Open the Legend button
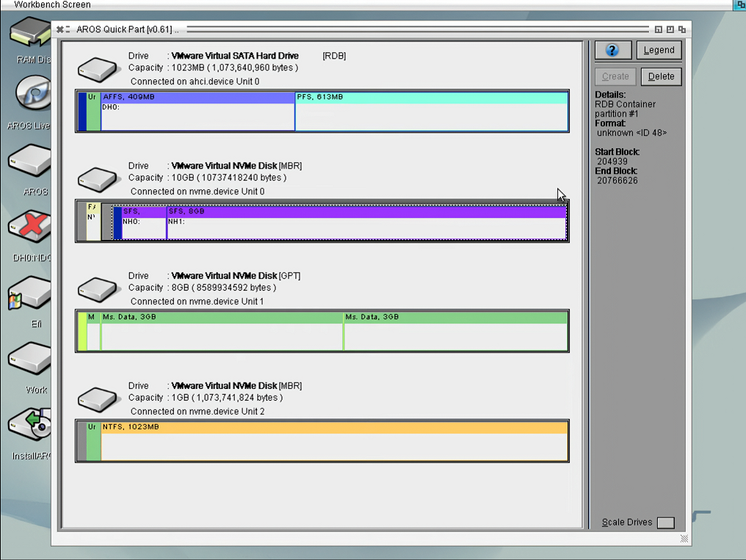Viewport: 746px width, 560px height. click(x=659, y=50)
